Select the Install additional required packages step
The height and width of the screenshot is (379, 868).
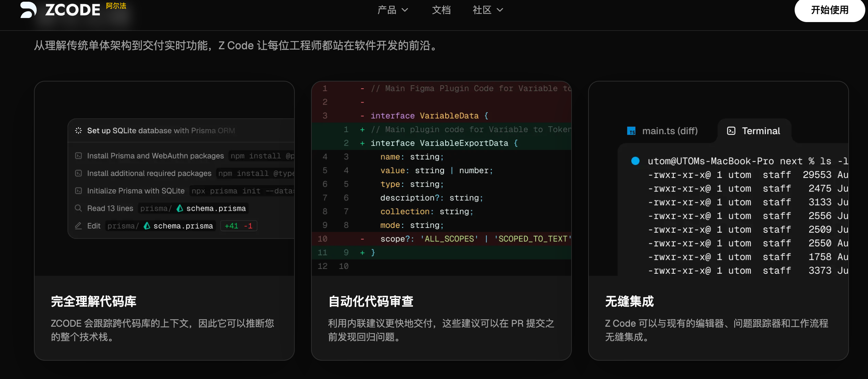pos(149,173)
